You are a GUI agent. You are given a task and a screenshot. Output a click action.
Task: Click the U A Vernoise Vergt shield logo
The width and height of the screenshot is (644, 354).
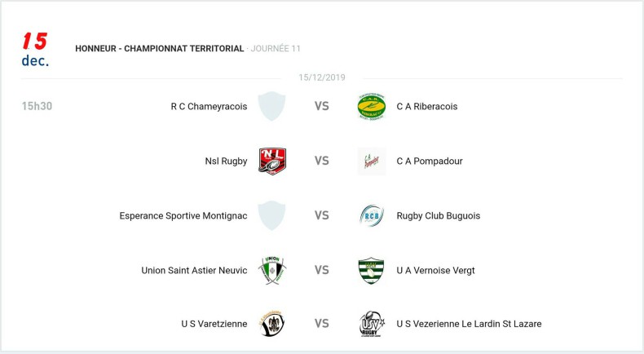coord(371,270)
